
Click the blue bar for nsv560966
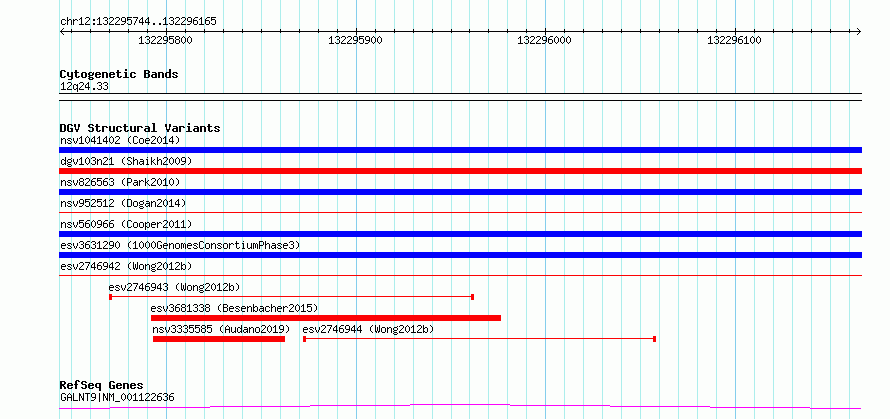click(460, 234)
